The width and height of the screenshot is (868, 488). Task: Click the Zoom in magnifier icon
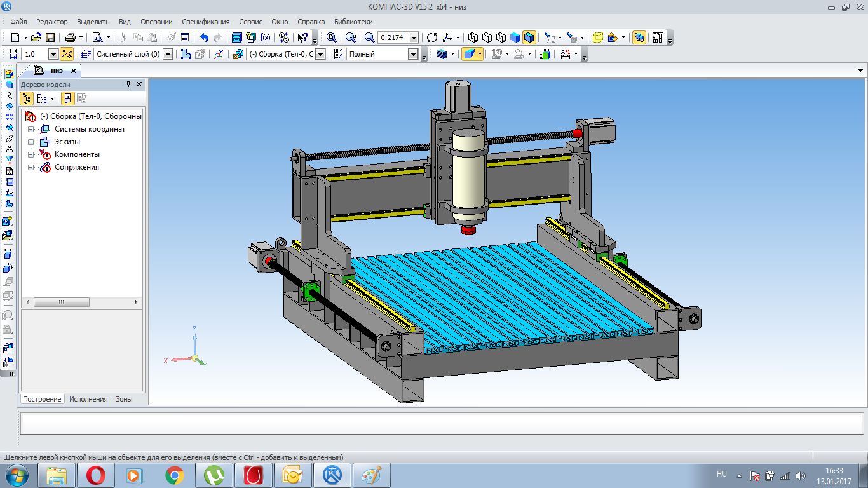tap(369, 37)
